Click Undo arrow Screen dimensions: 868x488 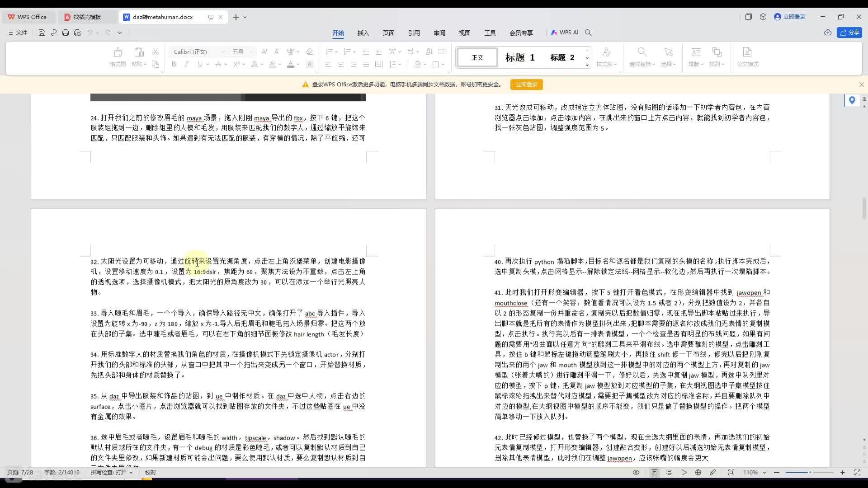point(90,33)
